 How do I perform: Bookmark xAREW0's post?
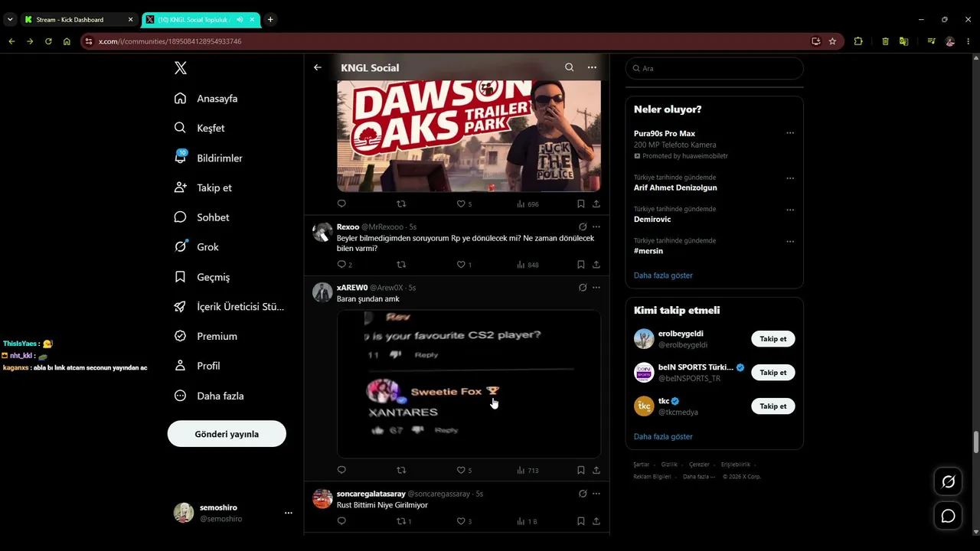tap(581, 470)
